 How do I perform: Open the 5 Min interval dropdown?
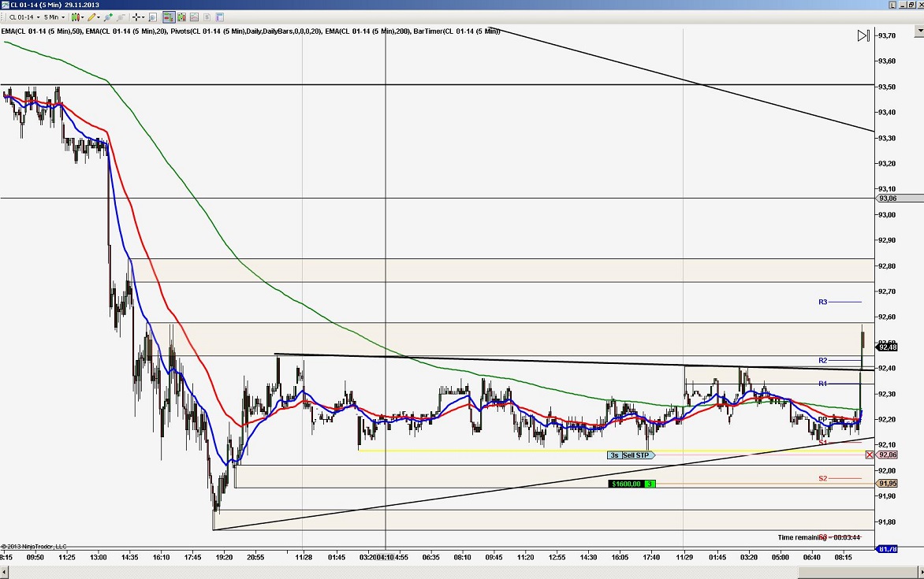point(63,17)
